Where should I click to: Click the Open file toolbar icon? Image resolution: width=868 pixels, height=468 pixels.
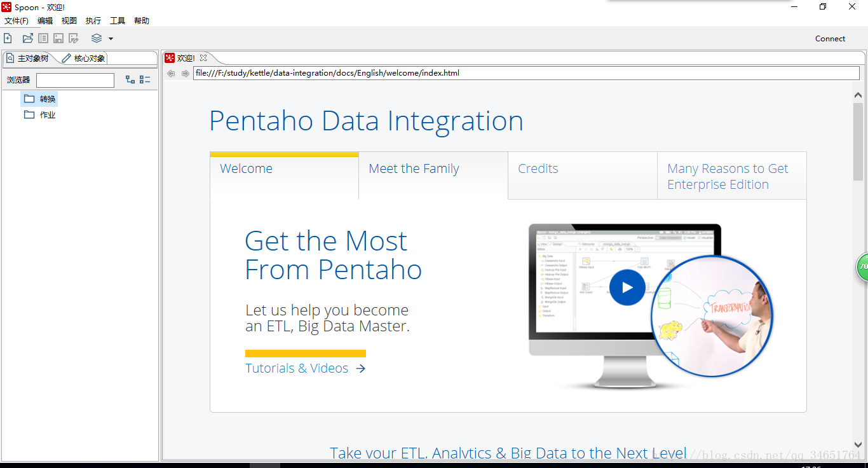28,38
